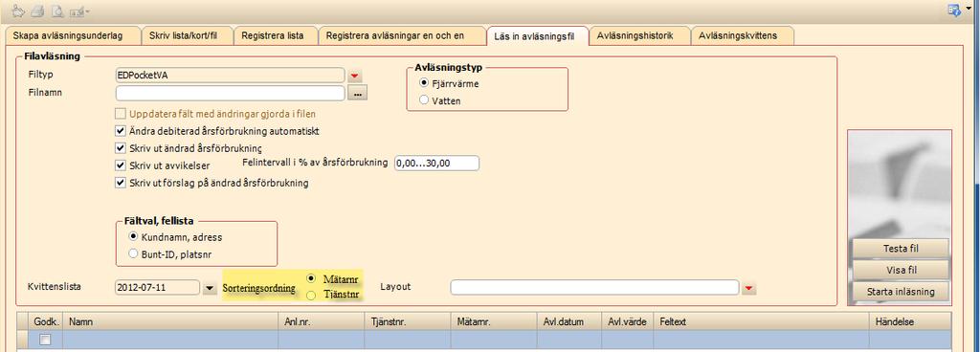Click the Anl.nr. column header
Screen dimensions: 980x352
click(322, 322)
